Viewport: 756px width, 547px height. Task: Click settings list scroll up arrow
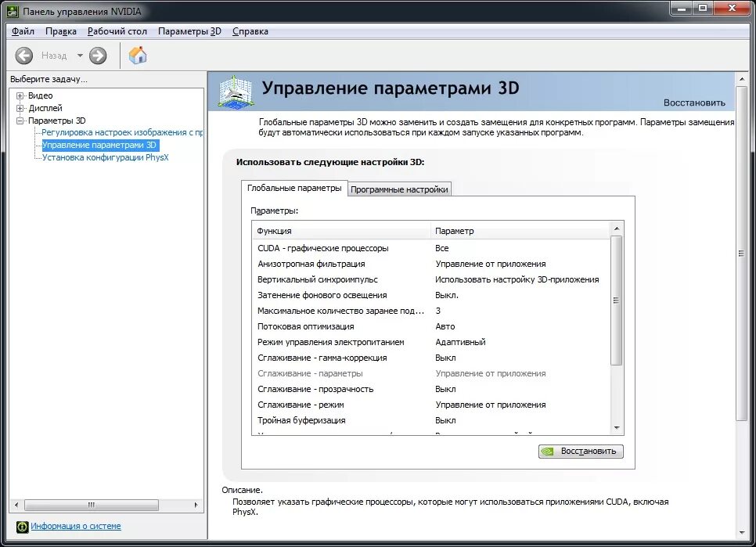pyautogui.click(x=617, y=229)
